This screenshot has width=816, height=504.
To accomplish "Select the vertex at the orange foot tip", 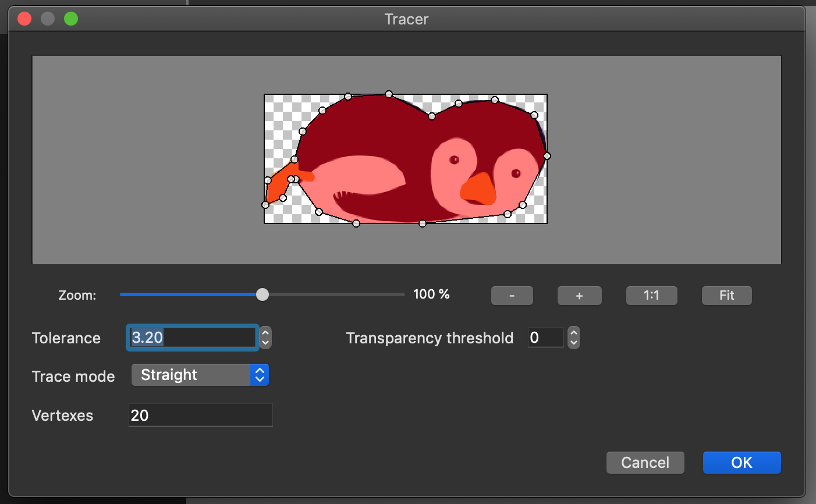I will coord(265,205).
